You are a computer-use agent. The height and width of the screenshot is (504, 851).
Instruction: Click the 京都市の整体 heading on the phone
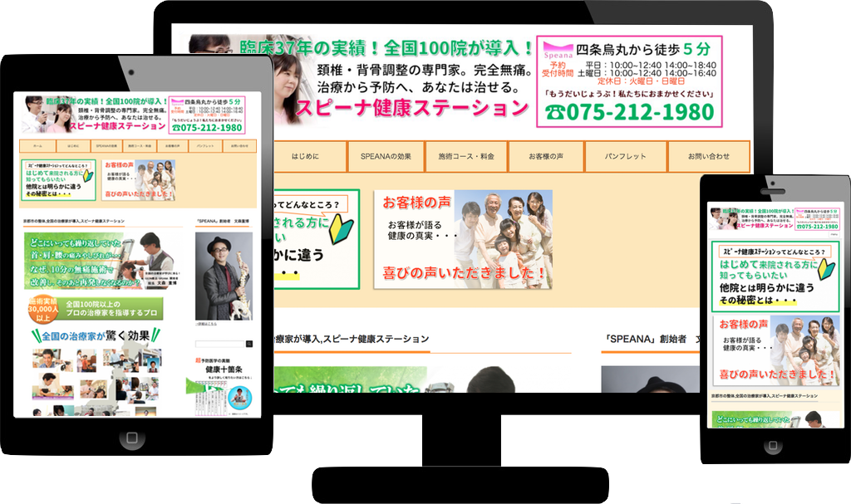click(765, 396)
